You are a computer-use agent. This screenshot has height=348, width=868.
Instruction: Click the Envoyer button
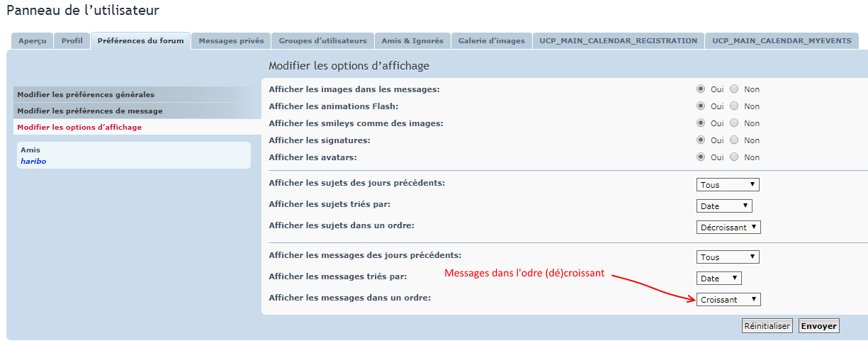click(x=819, y=326)
